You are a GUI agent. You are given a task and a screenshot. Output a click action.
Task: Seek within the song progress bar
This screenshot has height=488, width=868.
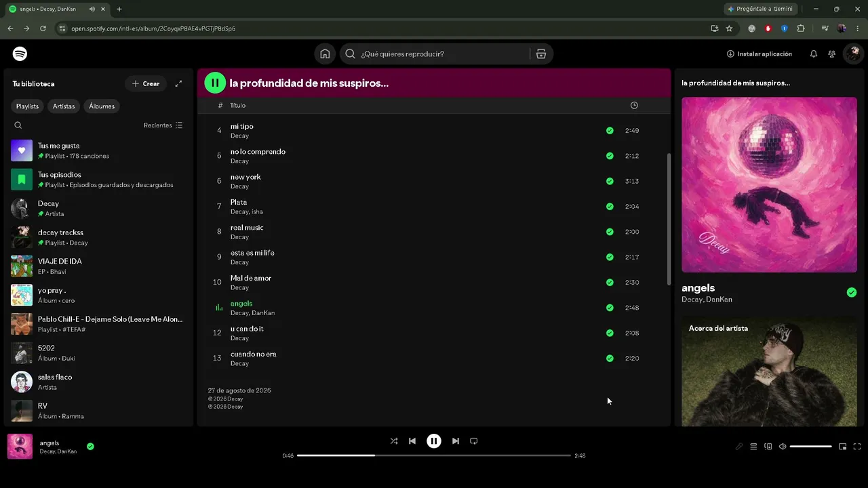pos(434,455)
